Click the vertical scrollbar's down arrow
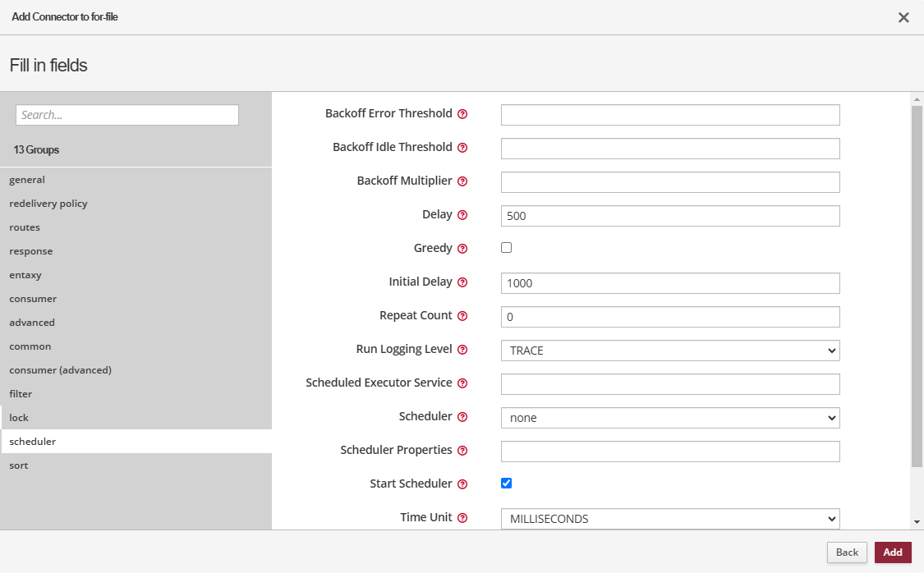 point(917,521)
